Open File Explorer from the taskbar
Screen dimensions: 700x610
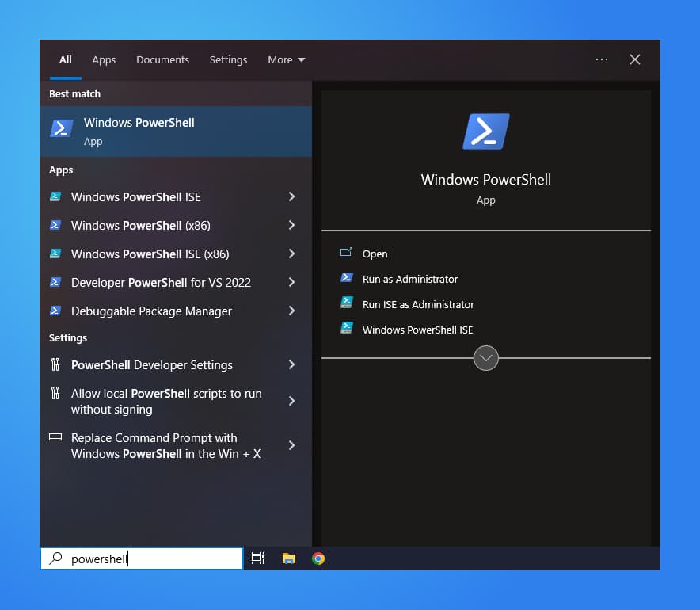288,558
